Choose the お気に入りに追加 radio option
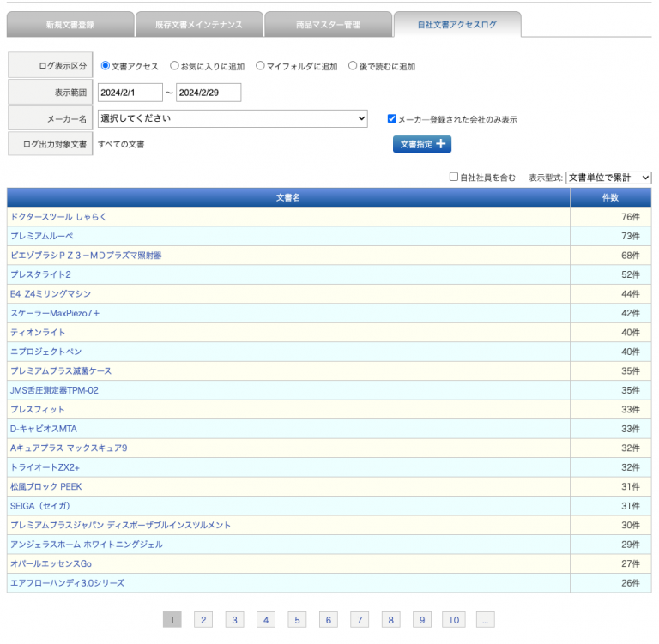 (x=174, y=66)
